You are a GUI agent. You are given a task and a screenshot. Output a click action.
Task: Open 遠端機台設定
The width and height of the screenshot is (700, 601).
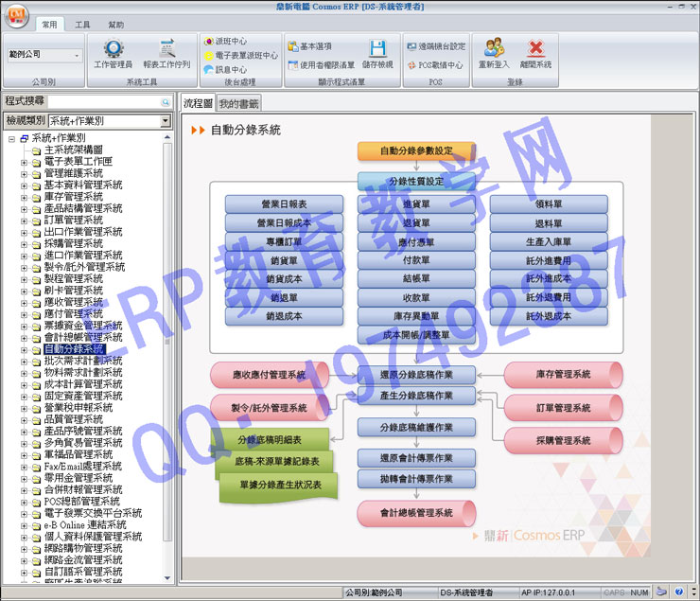pyautogui.click(x=436, y=46)
